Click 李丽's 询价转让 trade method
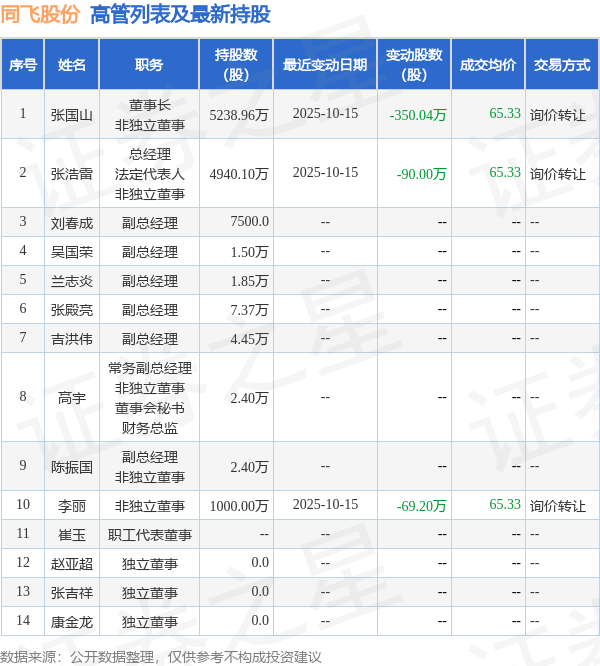Viewport: 600px width, 666px height. click(x=558, y=506)
